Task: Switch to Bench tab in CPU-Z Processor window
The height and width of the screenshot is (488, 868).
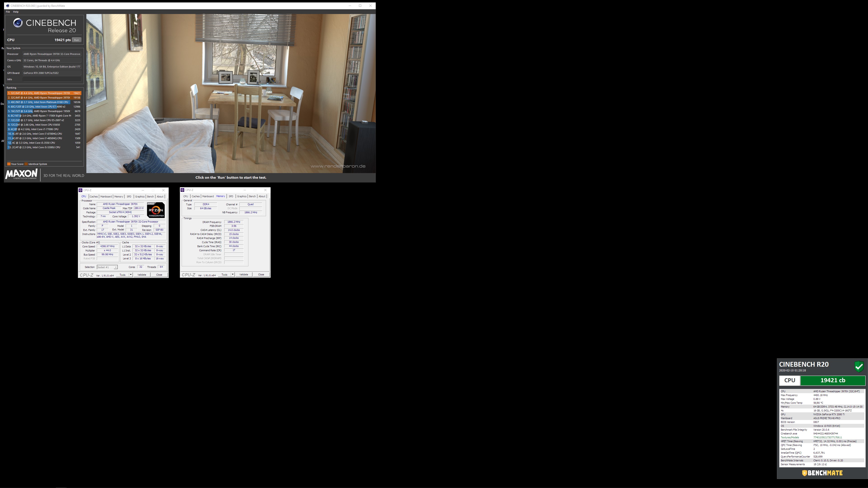Action: [x=150, y=196]
